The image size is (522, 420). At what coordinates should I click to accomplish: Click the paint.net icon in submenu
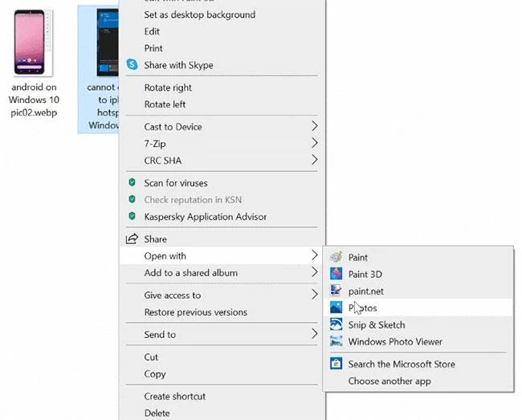click(x=336, y=291)
